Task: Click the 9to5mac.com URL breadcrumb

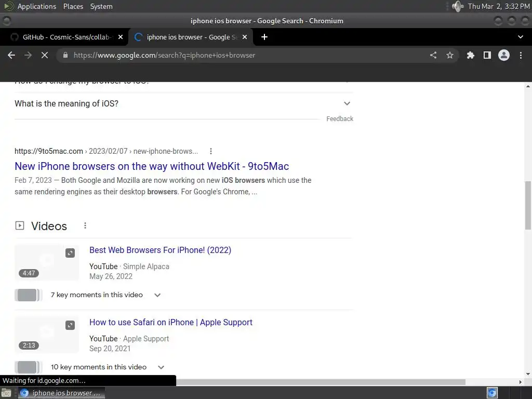Action: click(106, 151)
